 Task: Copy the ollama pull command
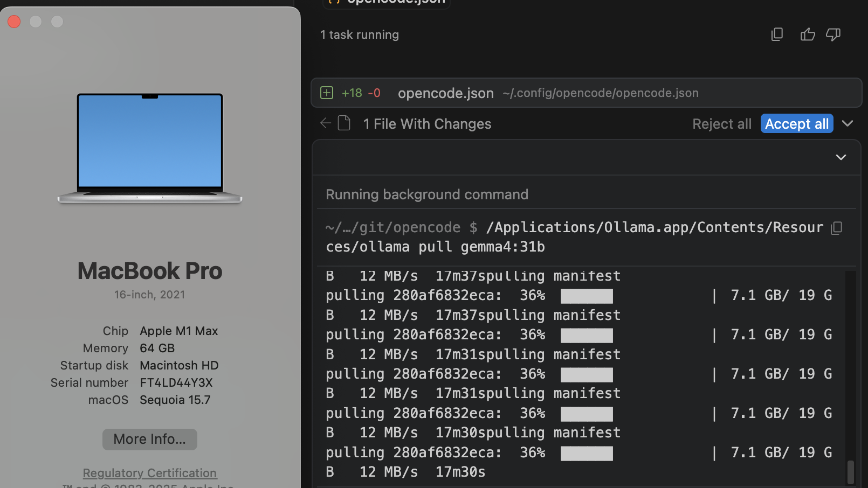click(x=836, y=228)
